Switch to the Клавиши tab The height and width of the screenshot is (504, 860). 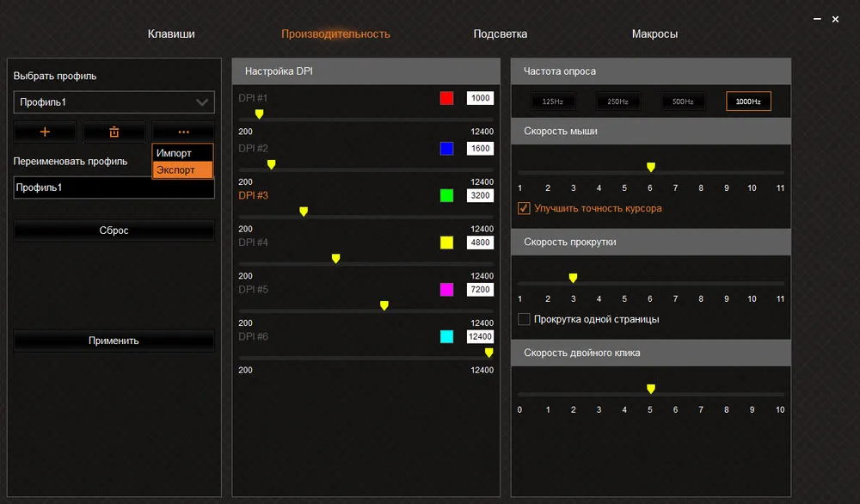coord(171,34)
